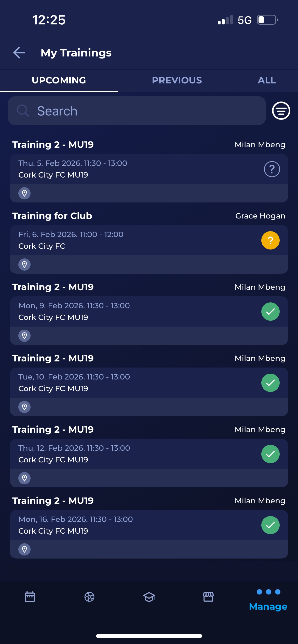Viewport: 298px width, 644px height.
Task: Tap location pin for Thu, 5. Feb training
Action: (x=24, y=193)
